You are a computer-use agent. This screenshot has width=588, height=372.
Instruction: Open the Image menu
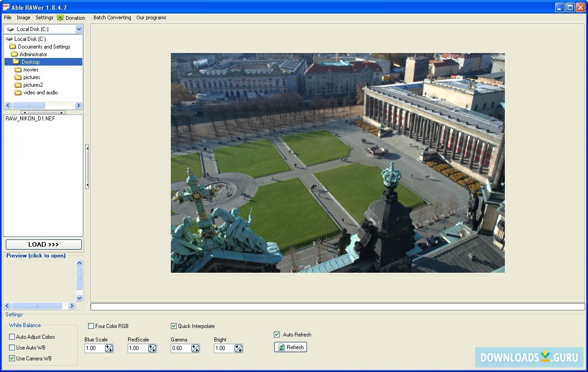point(23,18)
